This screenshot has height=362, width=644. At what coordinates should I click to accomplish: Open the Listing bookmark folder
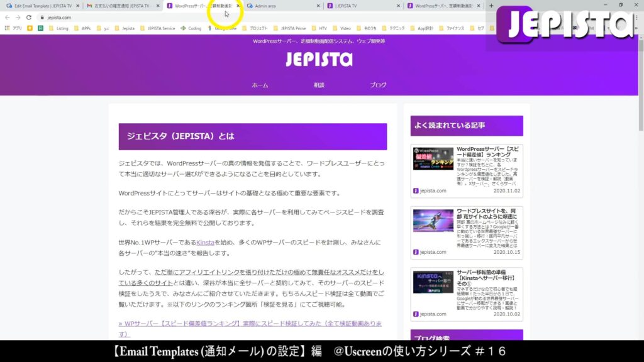tap(58, 28)
